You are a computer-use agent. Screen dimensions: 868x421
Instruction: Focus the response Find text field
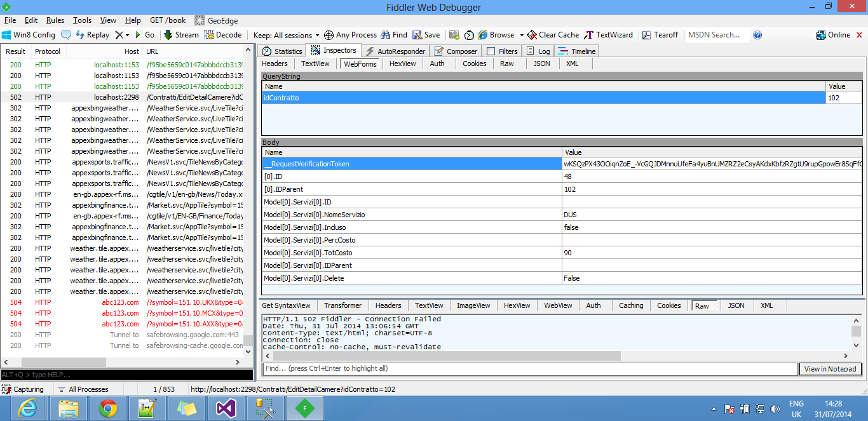pyautogui.click(x=530, y=369)
